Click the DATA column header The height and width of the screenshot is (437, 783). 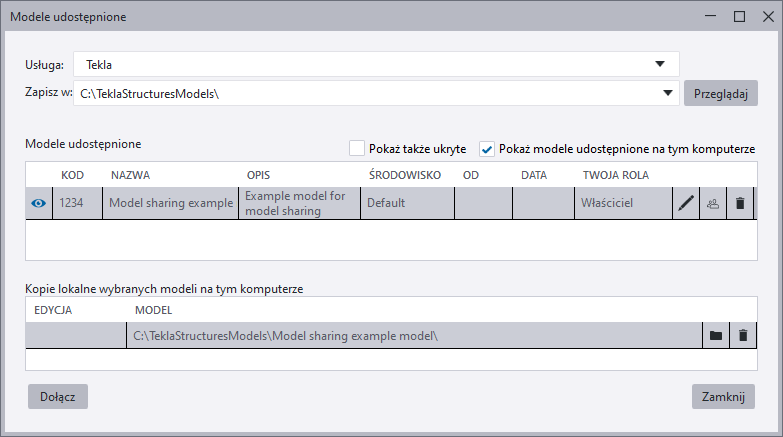click(534, 175)
